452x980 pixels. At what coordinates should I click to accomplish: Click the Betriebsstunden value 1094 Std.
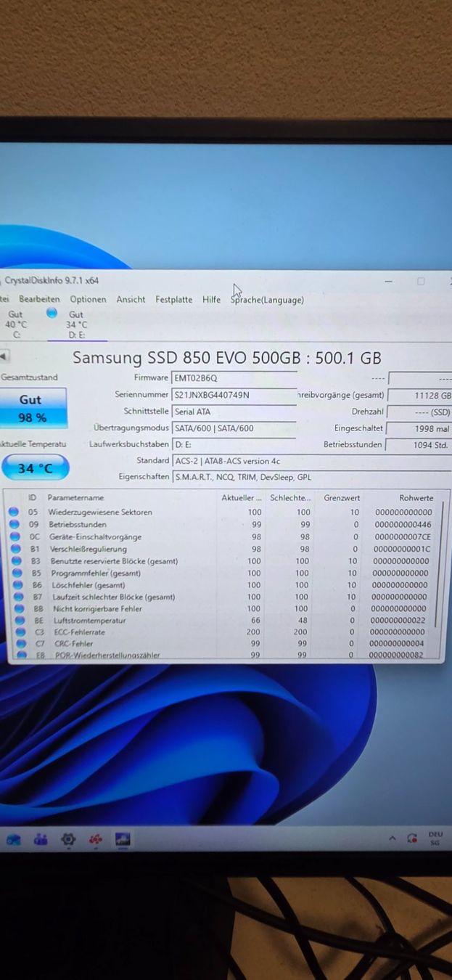click(x=418, y=445)
